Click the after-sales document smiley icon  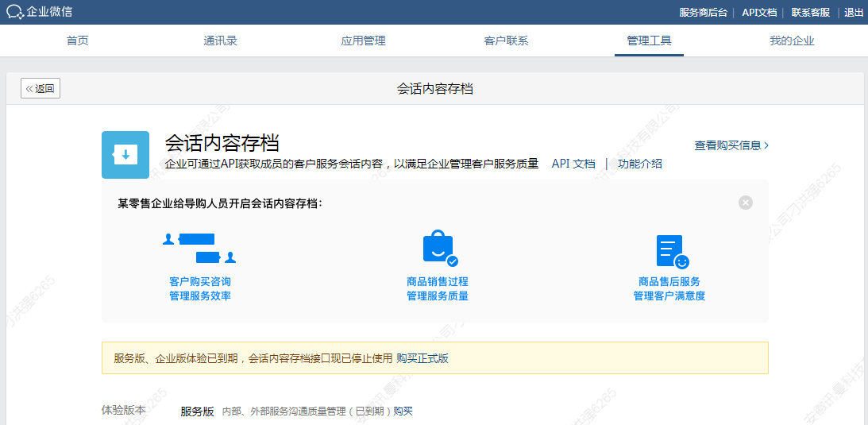coord(671,251)
